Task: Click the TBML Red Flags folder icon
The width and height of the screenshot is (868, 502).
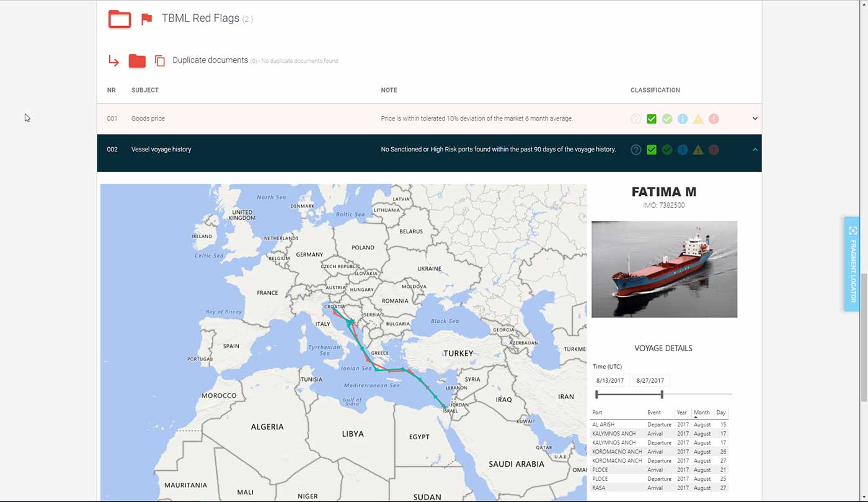Action: [x=120, y=19]
